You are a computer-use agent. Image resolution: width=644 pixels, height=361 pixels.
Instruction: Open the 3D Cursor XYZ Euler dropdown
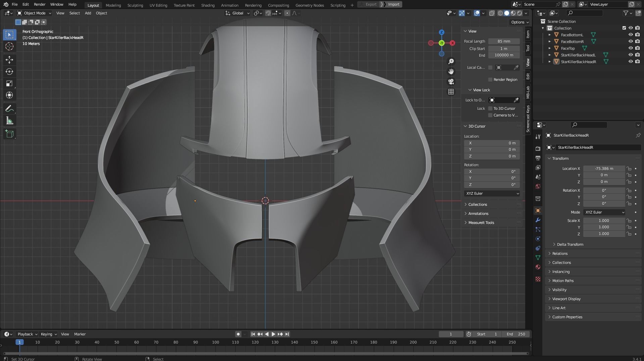pos(492,193)
